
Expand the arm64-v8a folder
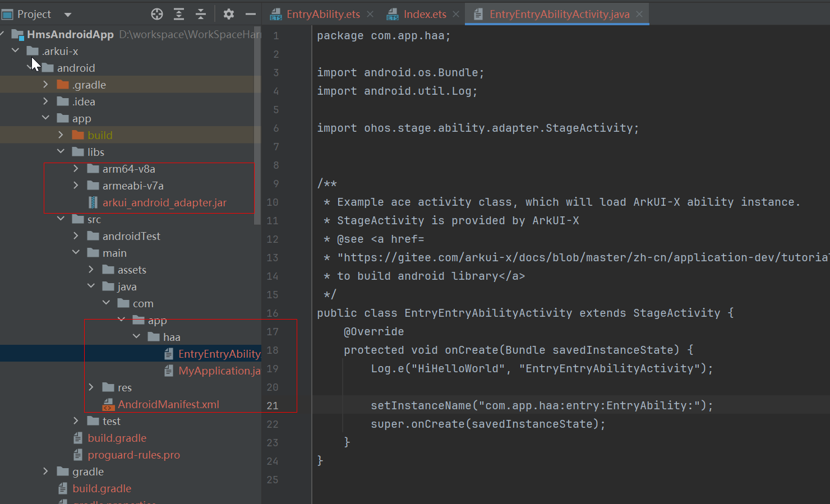76,169
